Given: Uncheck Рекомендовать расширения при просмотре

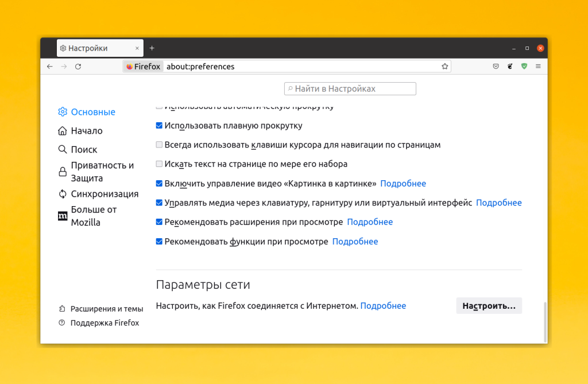Looking at the screenshot, I should pos(159,222).
